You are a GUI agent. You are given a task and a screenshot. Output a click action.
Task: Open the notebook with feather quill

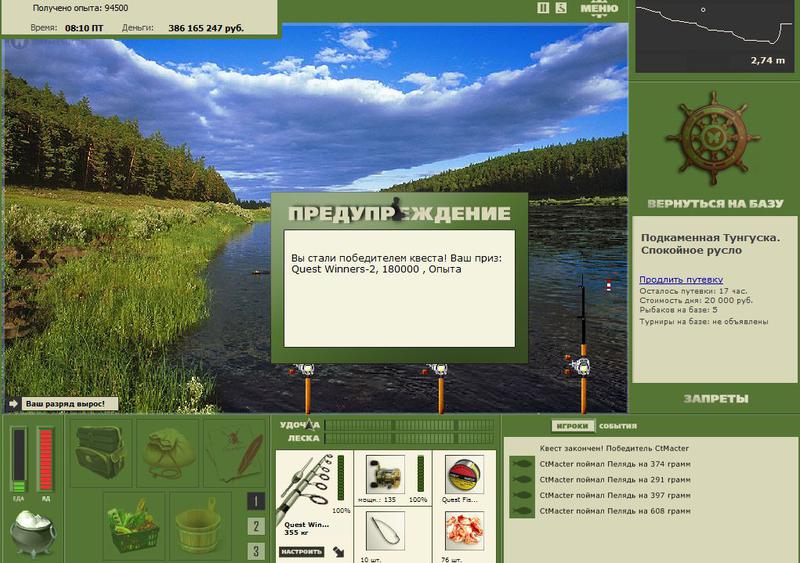(234, 452)
